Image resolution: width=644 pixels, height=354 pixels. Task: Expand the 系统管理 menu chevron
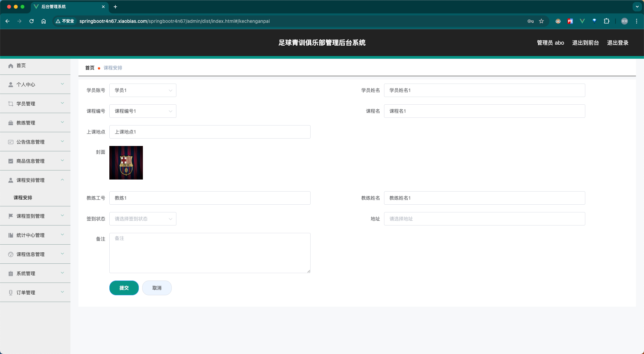62,273
